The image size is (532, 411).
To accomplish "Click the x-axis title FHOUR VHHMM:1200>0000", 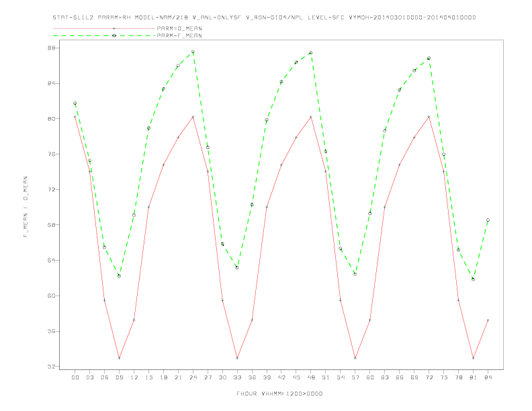I will coord(279,394).
